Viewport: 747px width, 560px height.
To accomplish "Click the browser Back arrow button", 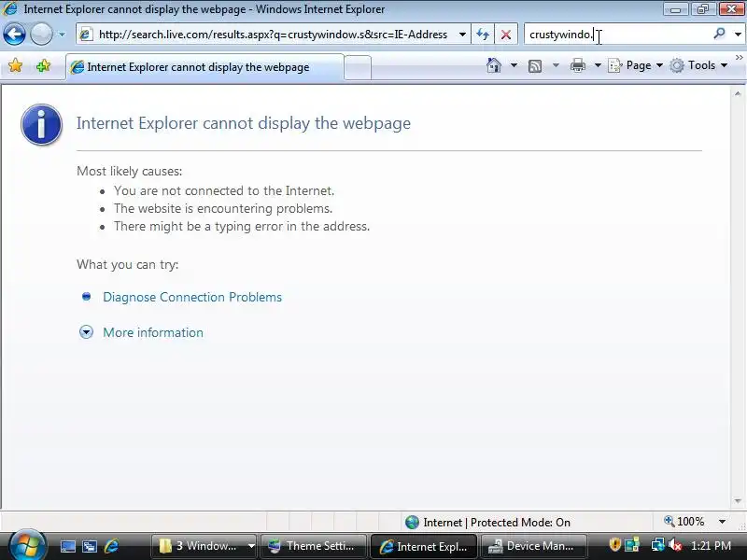I will [14, 35].
